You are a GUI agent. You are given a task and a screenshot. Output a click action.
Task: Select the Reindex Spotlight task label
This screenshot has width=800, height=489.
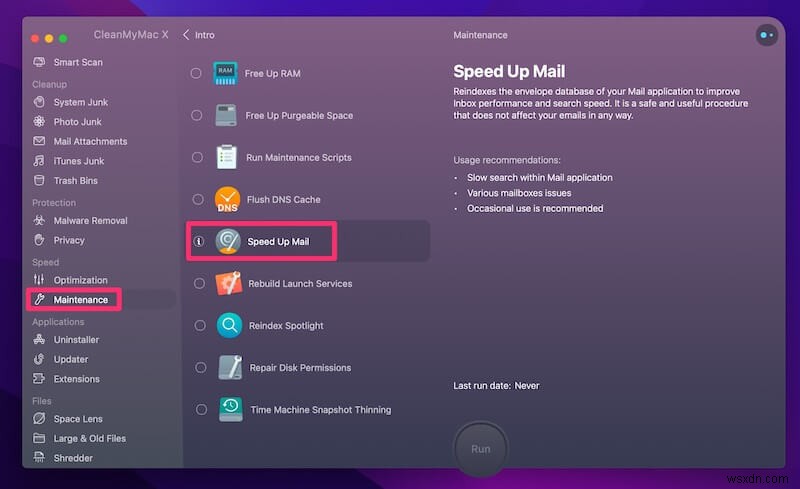coord(286,326)
